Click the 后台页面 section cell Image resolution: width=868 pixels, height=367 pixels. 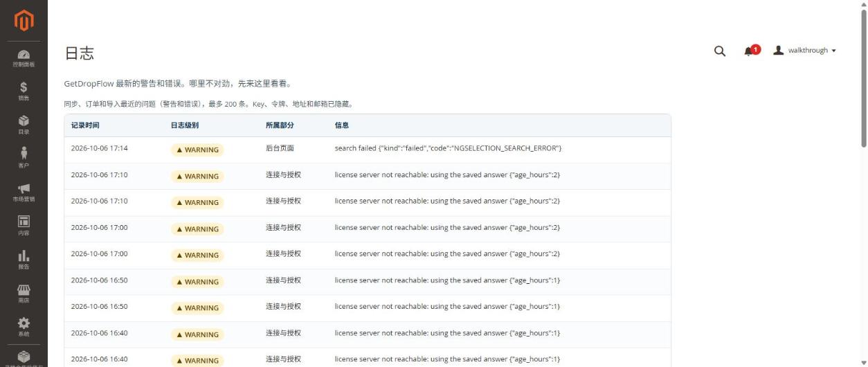(280, 148)
